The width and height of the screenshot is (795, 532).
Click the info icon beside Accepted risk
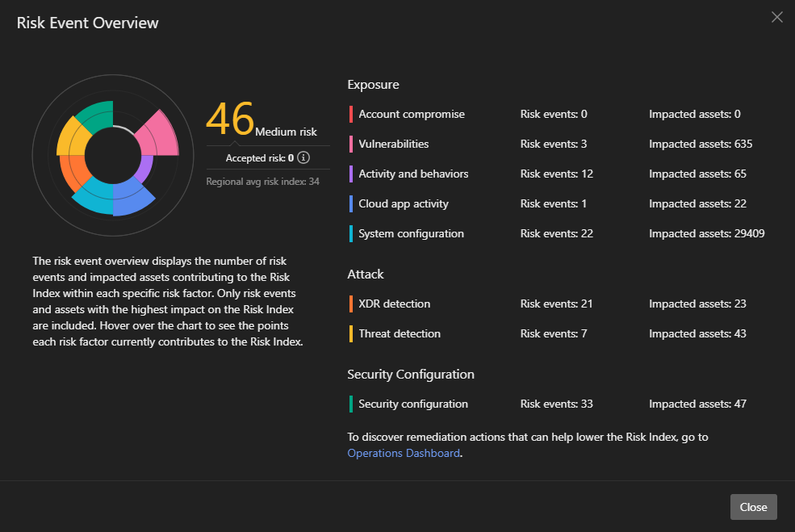tap(303, 158)
